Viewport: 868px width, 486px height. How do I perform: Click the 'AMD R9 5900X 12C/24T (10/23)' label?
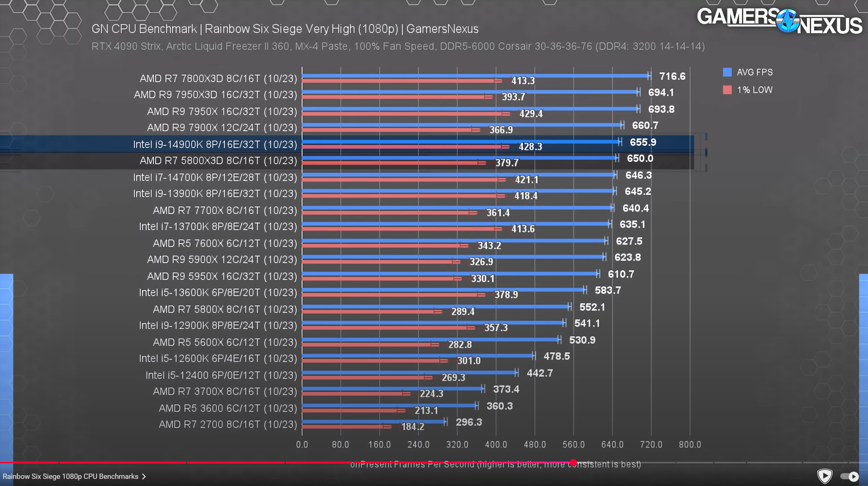222,260
